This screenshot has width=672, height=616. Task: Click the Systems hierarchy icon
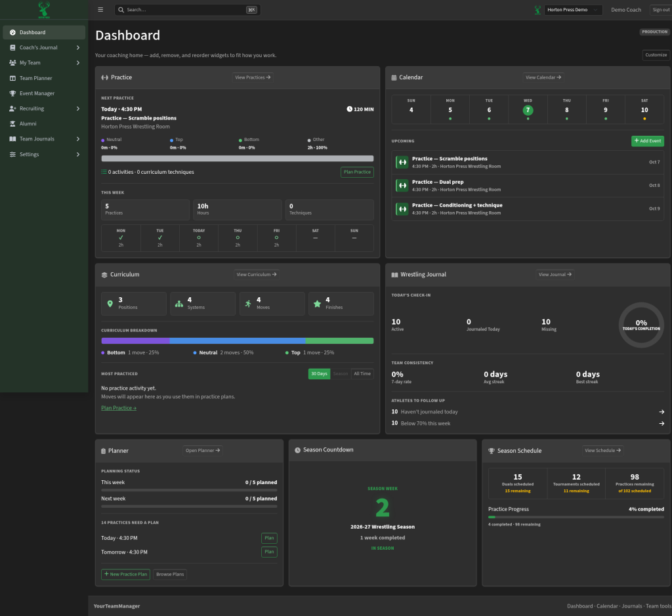click(x=179, y=303)
